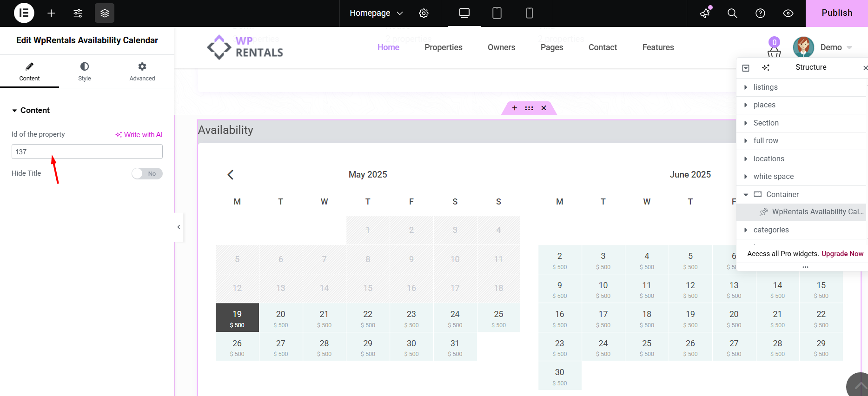This screenshot has height=396, width=868.
Task: Toggle the Structure layers icon
Action: pyautogui.click(x=105, y=13)
